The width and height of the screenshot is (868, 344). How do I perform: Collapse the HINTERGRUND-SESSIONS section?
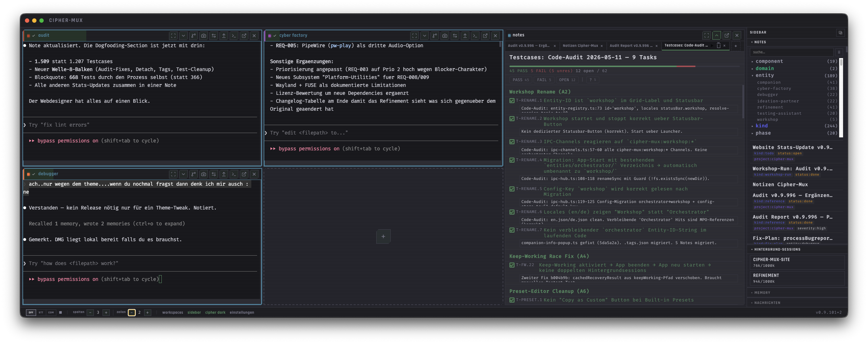tap(797, 250)
